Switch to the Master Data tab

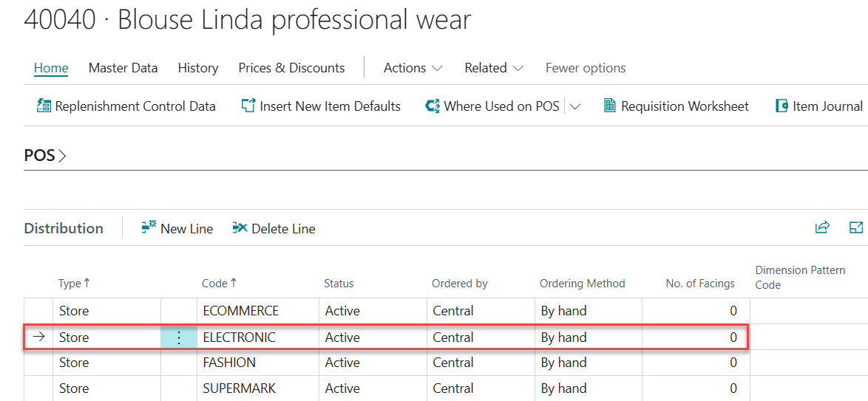[x=123, y=68]
